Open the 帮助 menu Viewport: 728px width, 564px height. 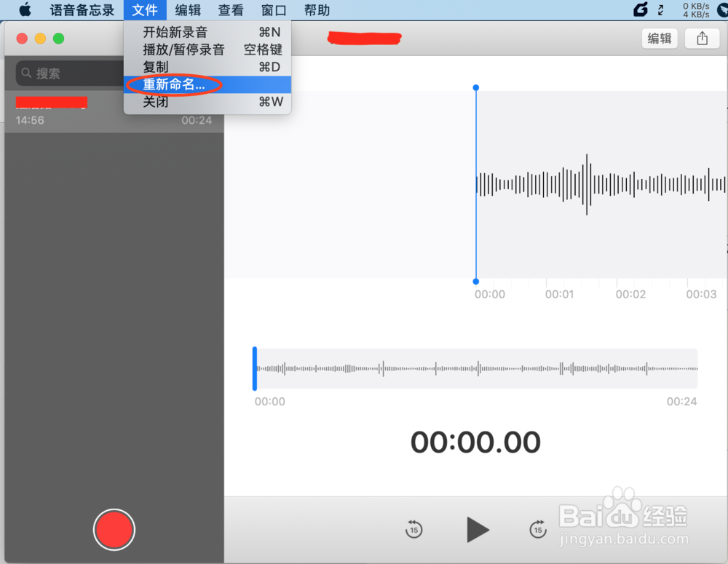pos(317,9)
